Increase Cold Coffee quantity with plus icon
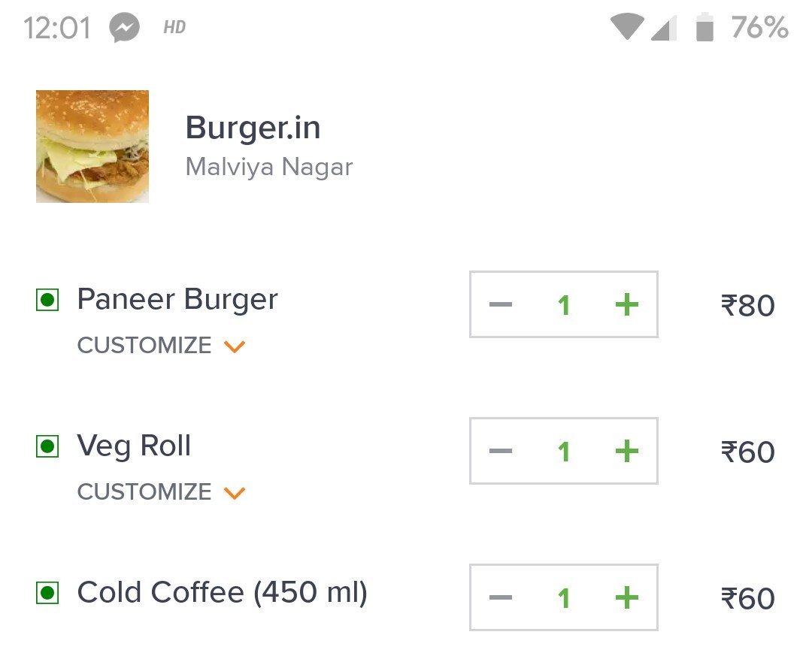812x659 pixels. (x=626, y=597)
